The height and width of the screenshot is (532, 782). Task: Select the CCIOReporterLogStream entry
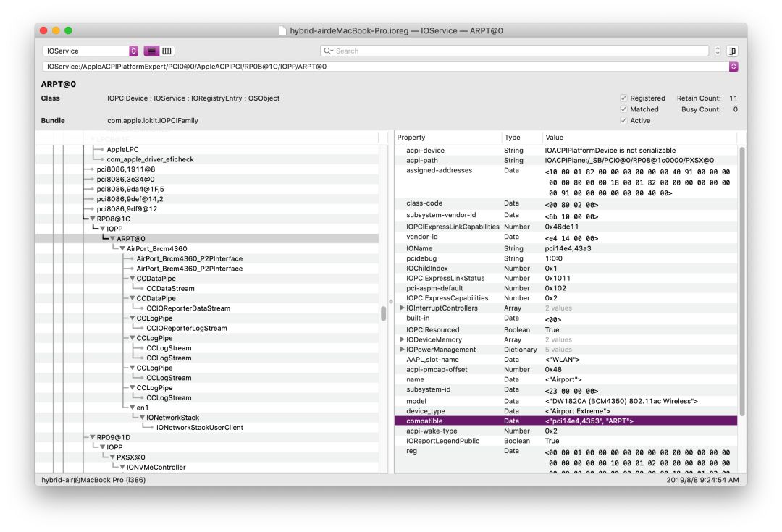pos(187,329)
